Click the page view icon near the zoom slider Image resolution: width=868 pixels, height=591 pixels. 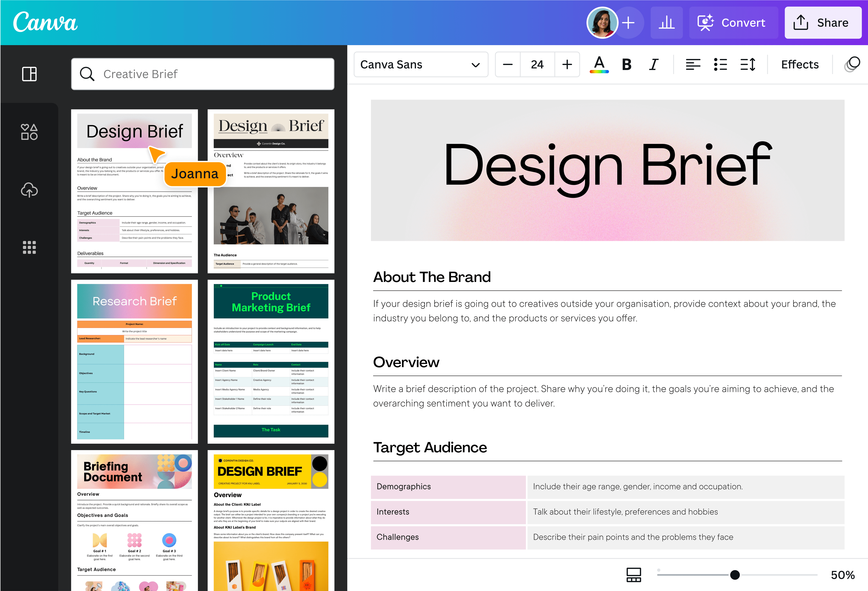click(633, 575)
